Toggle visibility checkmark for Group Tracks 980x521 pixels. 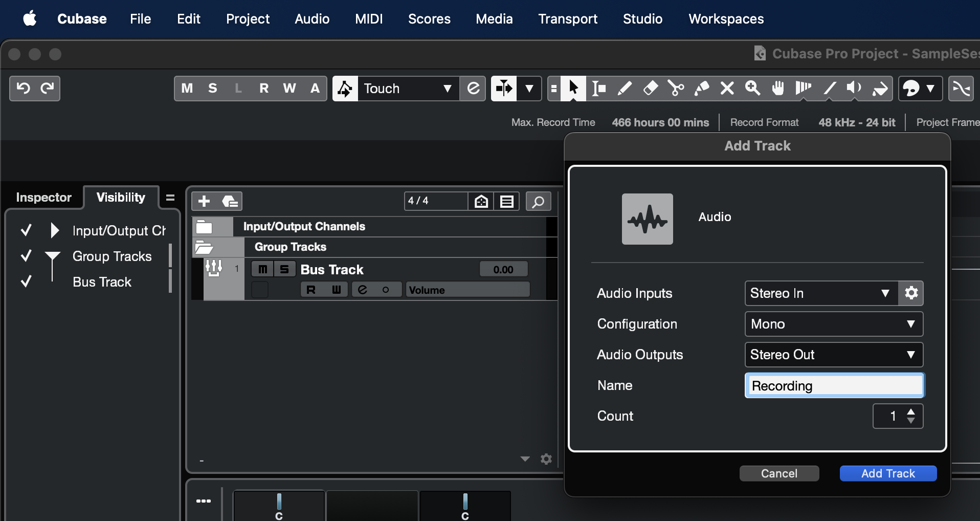[x=26, y=256]
